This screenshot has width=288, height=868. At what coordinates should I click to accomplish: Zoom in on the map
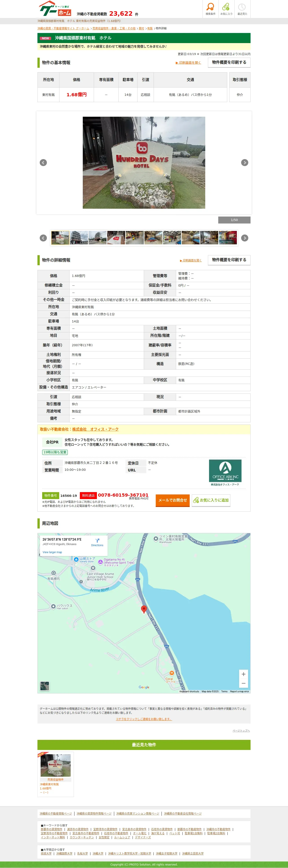point(244,674)
